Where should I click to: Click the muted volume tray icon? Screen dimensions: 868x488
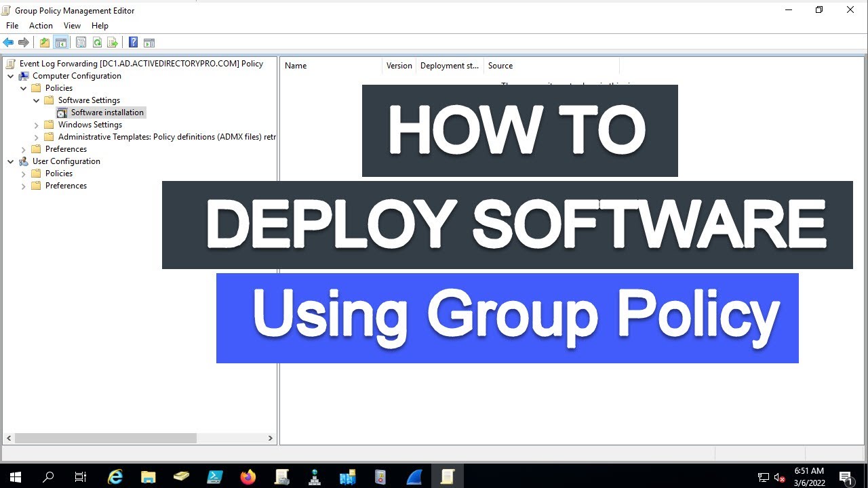(x=780, y=477)
